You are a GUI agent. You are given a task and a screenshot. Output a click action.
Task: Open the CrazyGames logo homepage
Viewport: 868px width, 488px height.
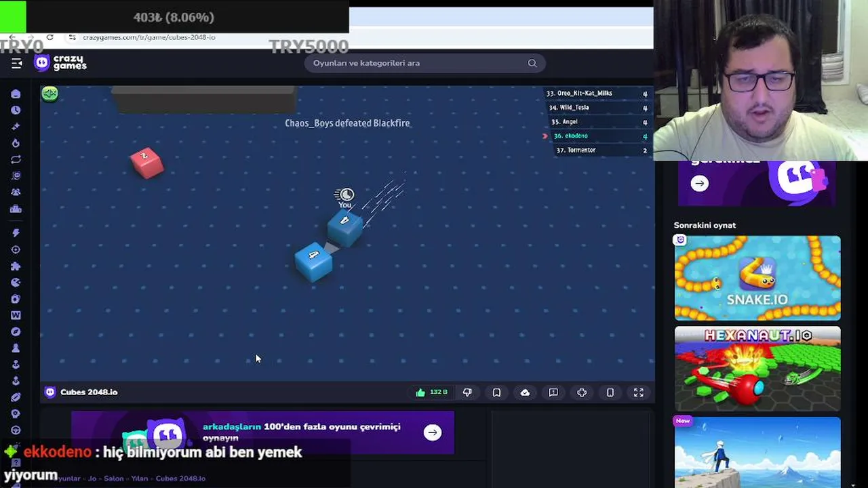coord(61,63)
